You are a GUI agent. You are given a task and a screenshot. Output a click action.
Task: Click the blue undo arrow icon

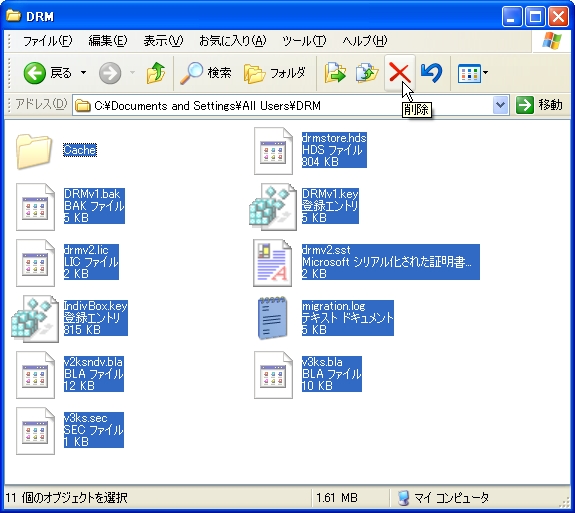(431, 72)
